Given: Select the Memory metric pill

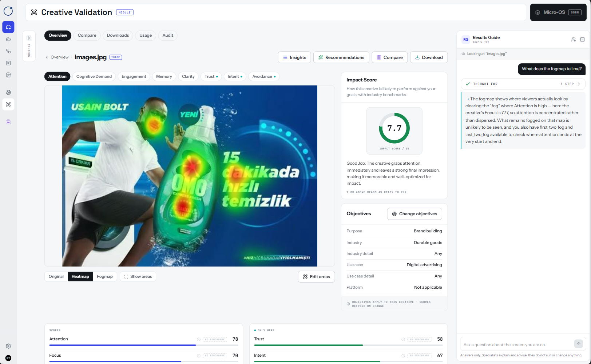Looking at the screenshot, I should click(164, 76).
